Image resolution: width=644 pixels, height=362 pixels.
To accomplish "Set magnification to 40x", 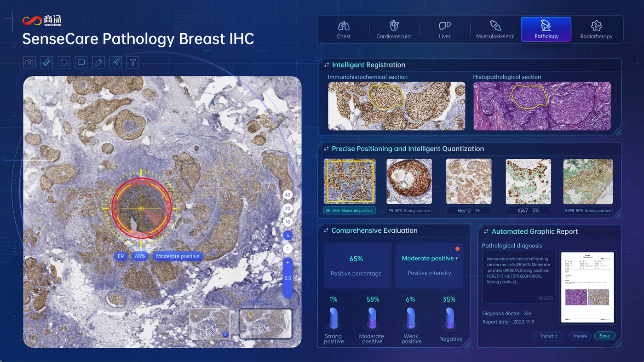I will (x=287, y=195).
